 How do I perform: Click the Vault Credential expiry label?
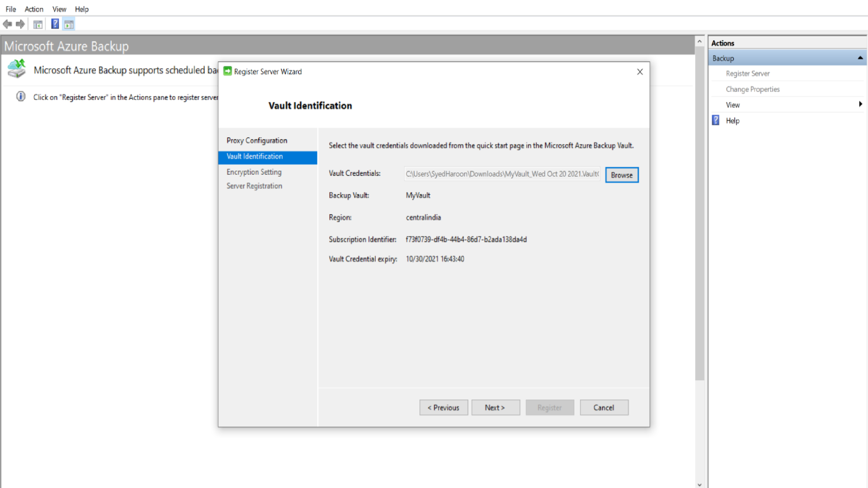point(363,259)
